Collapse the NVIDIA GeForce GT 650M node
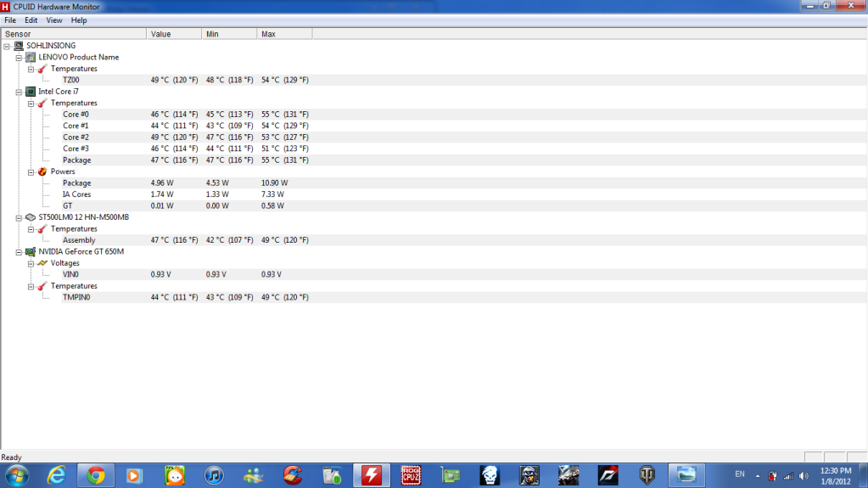Viewport: 868px width, 488px height. point(19,252)
